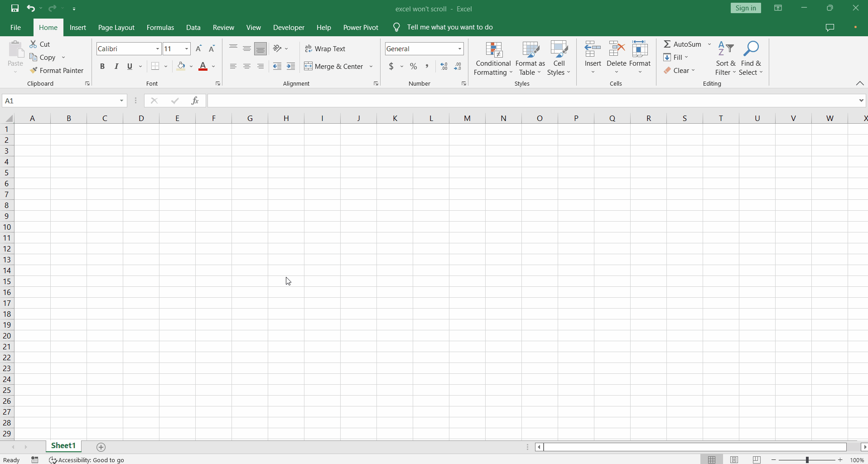The image size is (868, 464).
Task: Toggle underline formatting
Action: pos(129,66)
